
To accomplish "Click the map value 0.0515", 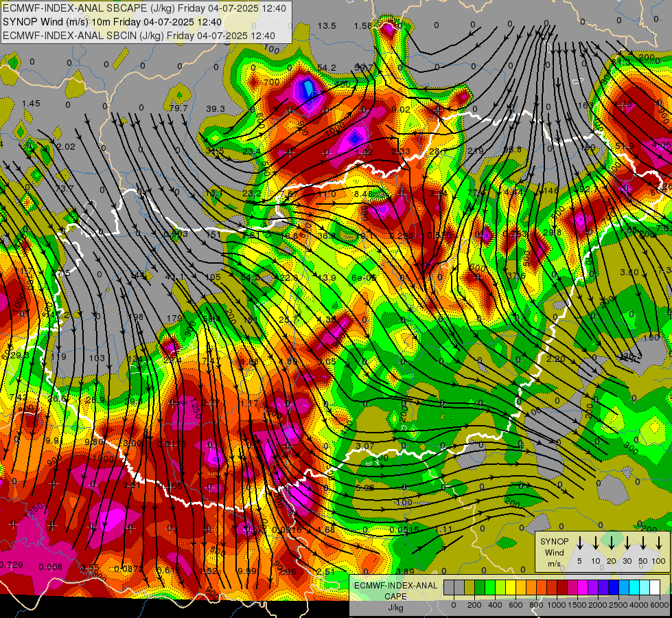I will (404, 529).
